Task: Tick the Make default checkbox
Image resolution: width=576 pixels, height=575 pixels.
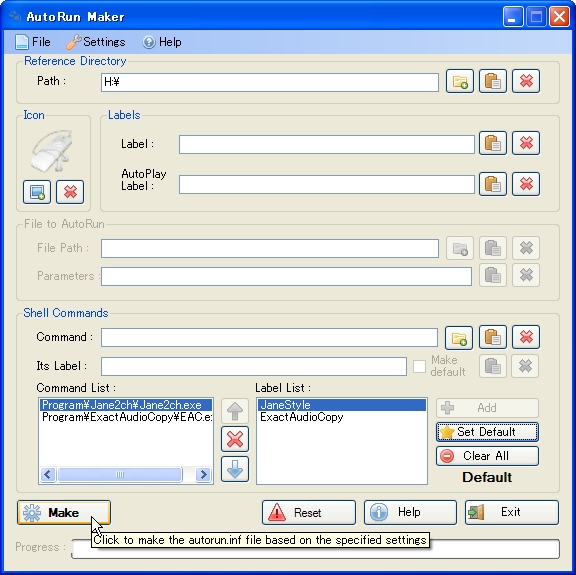Action: (419, 366)
